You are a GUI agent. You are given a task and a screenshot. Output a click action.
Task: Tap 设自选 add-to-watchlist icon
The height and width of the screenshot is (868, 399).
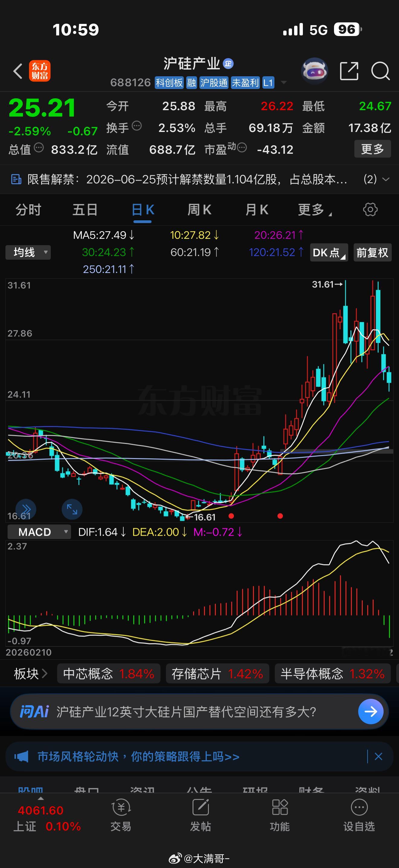[x=359, y=815]
